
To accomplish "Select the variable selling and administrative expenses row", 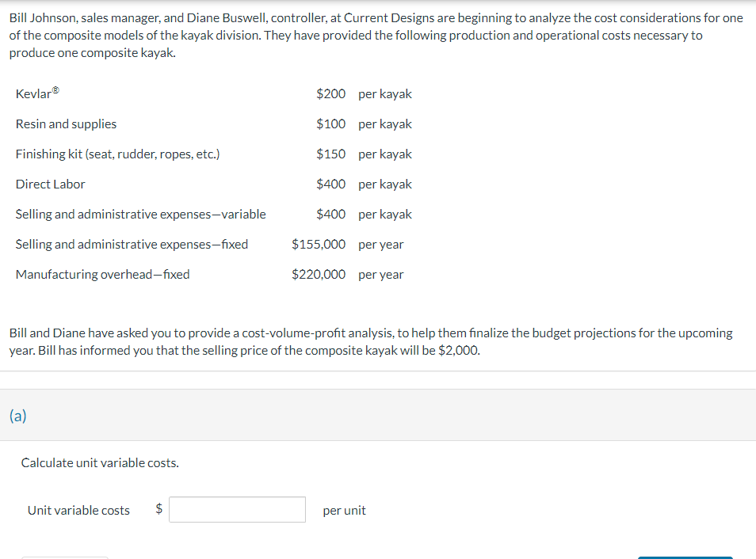I will coord(141,214).
